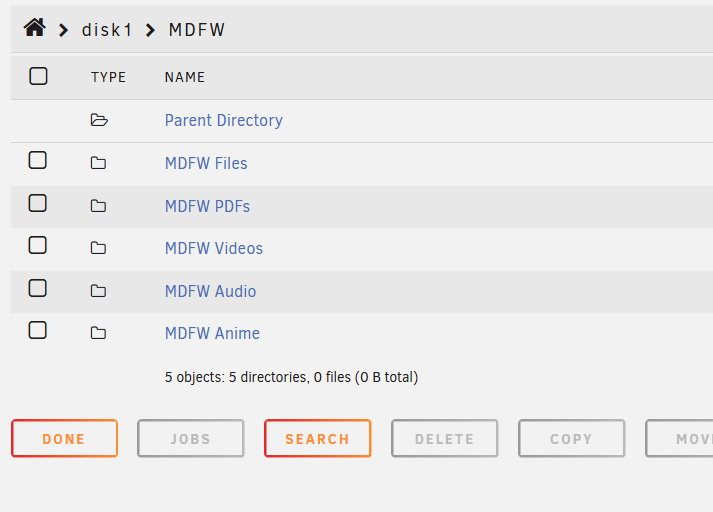Check the box for MDFW Files

tap(38, 160)
